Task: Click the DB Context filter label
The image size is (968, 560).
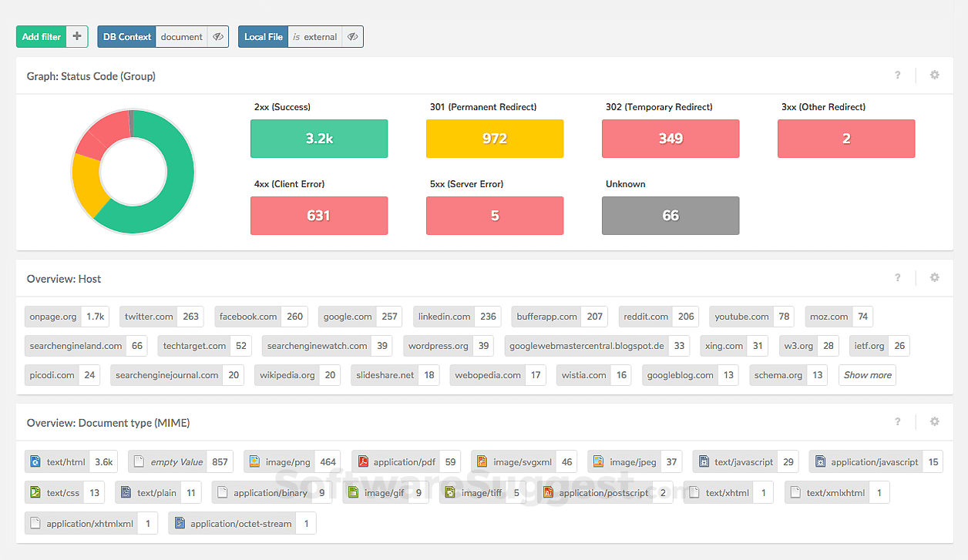Action: (127, 37)
